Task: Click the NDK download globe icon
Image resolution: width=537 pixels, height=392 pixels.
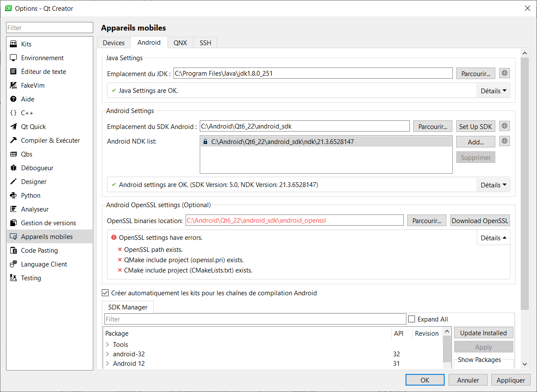Action: pyautogui.click(x=505, y=141)
